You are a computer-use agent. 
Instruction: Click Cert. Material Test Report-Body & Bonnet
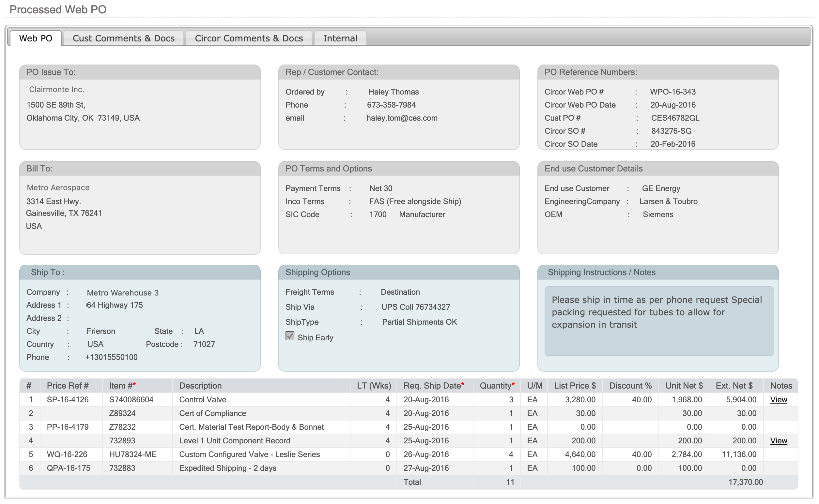[252, 427]
